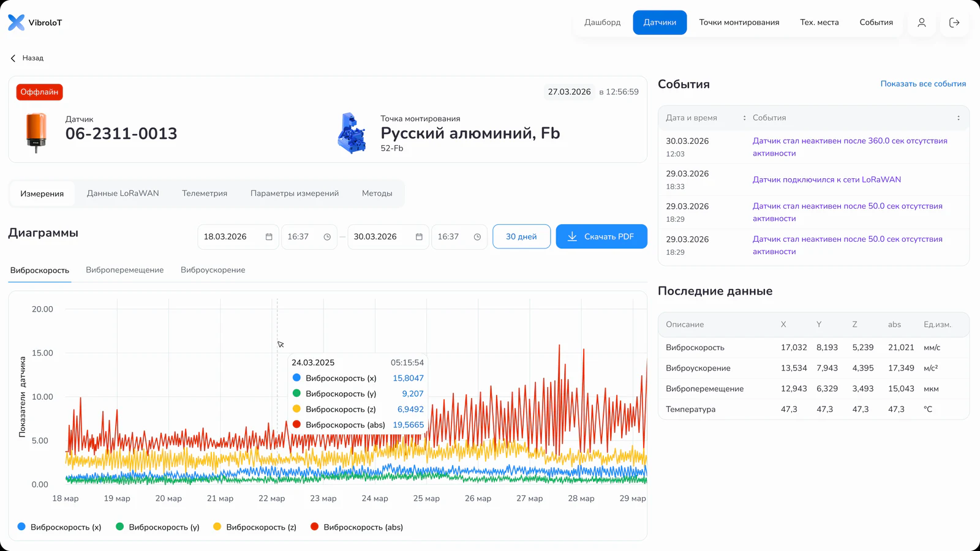Select Датчики navigation tab
Screen dimensions: 980x551
(660, 23)
